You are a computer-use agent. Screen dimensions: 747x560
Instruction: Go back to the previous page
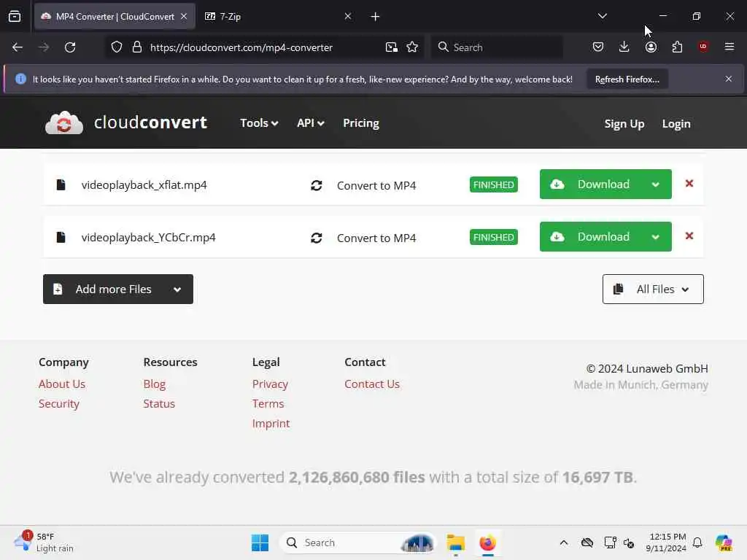pyautogui.click(x=18, y=47)
